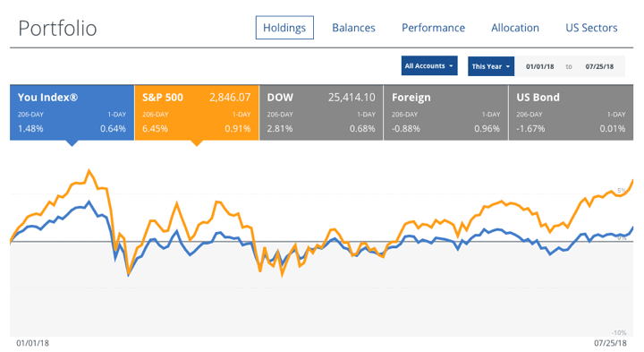
Task: Click the Portfolio page heading
Action: pos(57,29)
